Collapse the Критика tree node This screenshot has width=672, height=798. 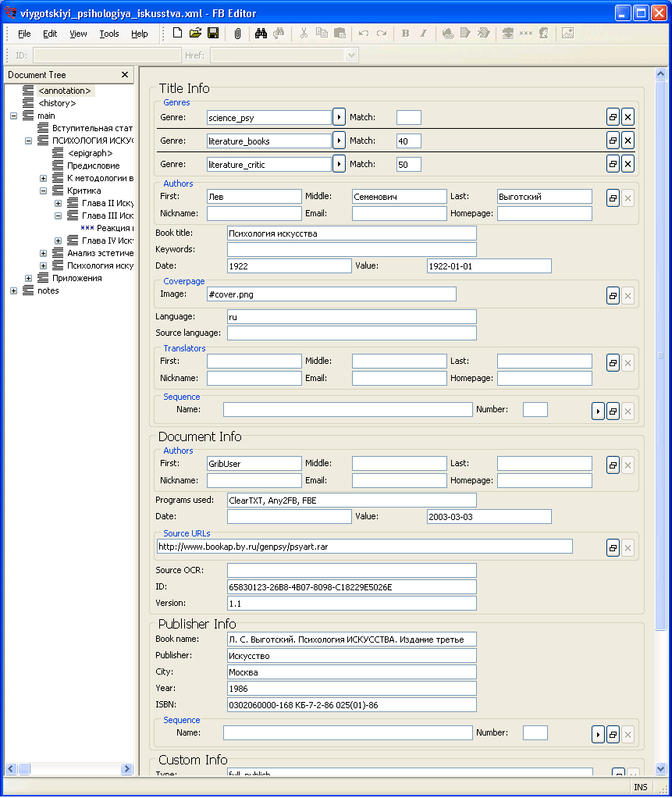pyautogui.click(x=43, y=191)
